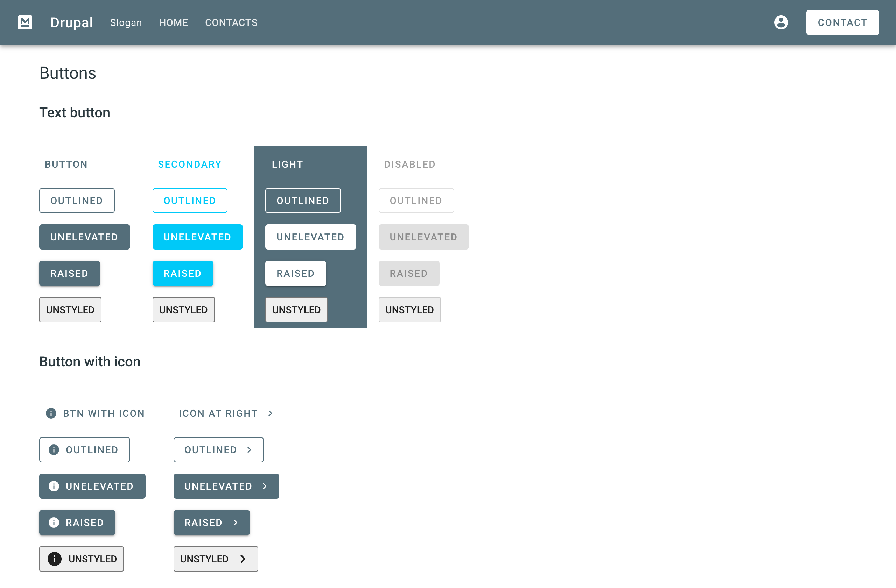
Task: Expand UNELEVATED with right chevron
Action: coord(226,486)
